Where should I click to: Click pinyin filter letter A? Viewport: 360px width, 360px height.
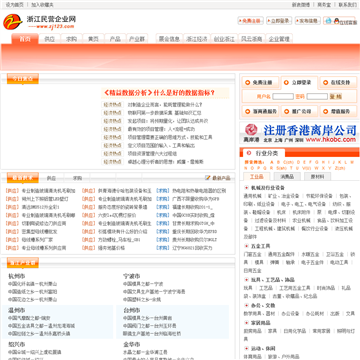tap(272, 162)
